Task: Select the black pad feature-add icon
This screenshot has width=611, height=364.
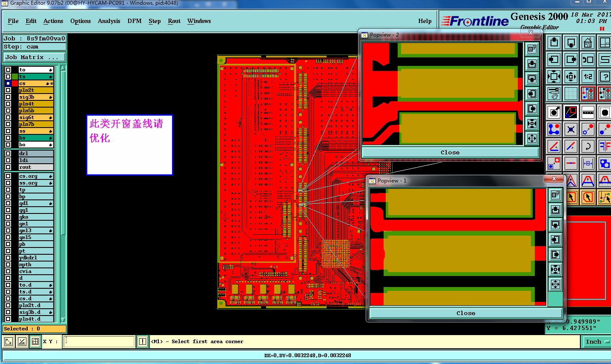Action: pyautogui.click(x=554, y=112)
